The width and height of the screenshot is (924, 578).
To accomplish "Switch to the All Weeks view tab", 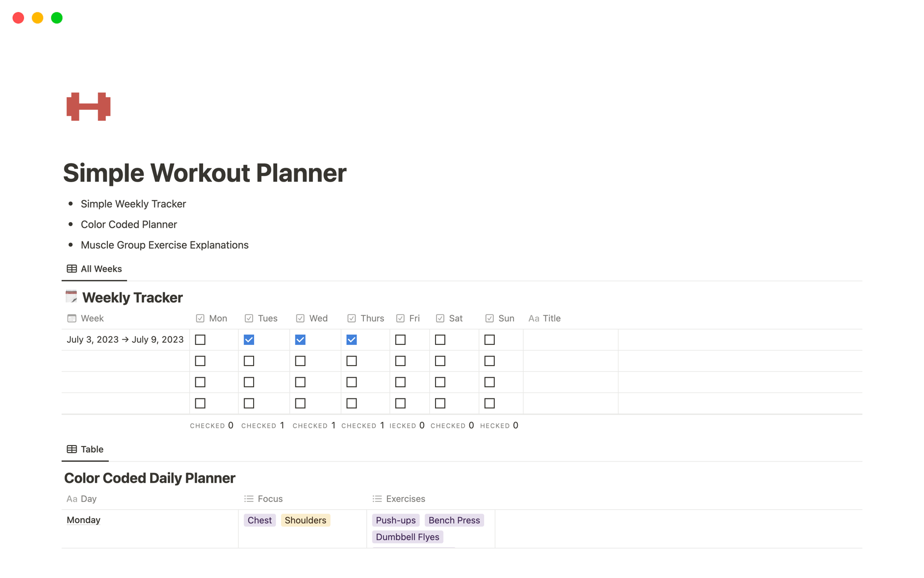I will [x=94, y=269].
